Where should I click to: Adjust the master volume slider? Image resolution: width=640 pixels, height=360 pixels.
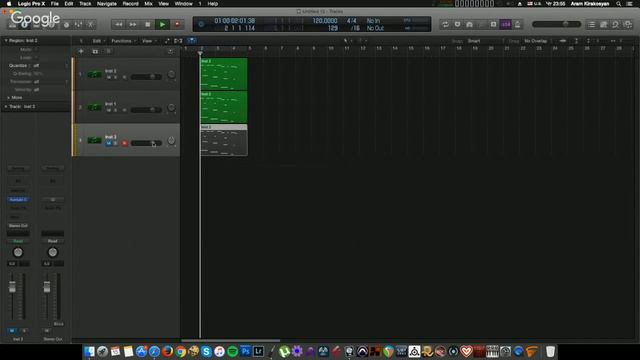click(x=556, y=24)
